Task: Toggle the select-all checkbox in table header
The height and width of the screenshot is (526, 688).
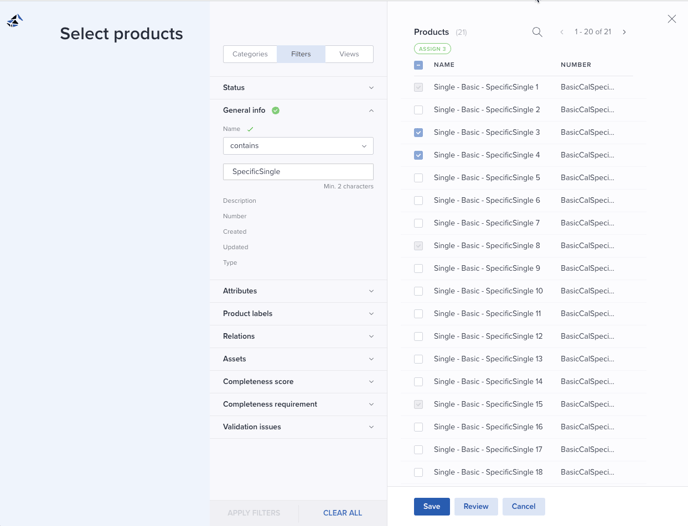Action: pos(418,65)
